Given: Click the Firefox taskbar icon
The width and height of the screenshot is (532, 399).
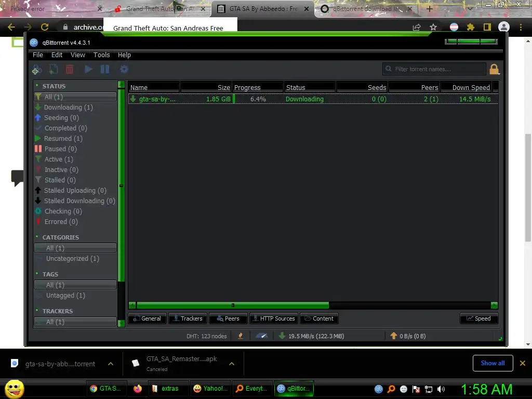Looking at the screenshot, I should click(137, 389).
